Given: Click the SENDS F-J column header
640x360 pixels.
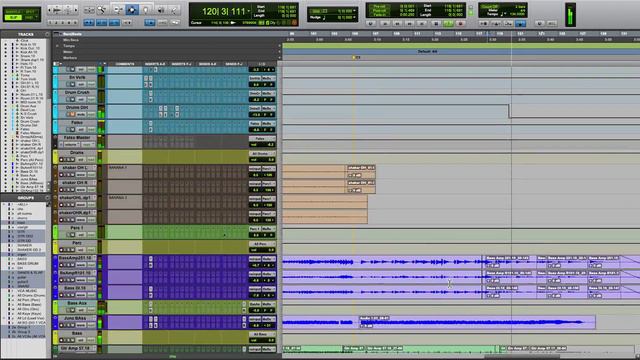Looking at the screenshot, I should click(x=234, y=64).
